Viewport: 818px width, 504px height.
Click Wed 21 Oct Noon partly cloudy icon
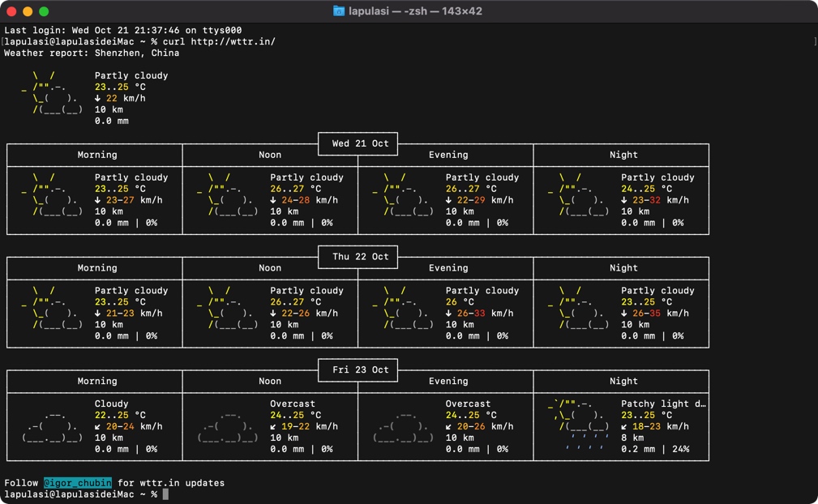coord(228,194)
